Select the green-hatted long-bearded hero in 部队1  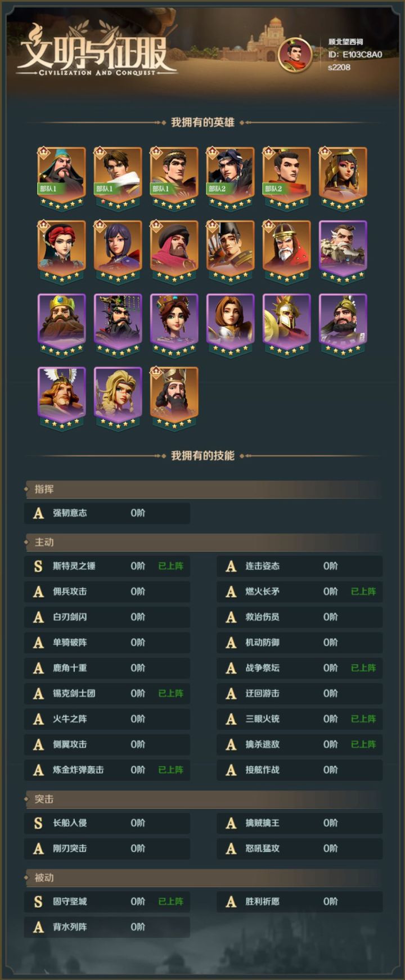62,178
